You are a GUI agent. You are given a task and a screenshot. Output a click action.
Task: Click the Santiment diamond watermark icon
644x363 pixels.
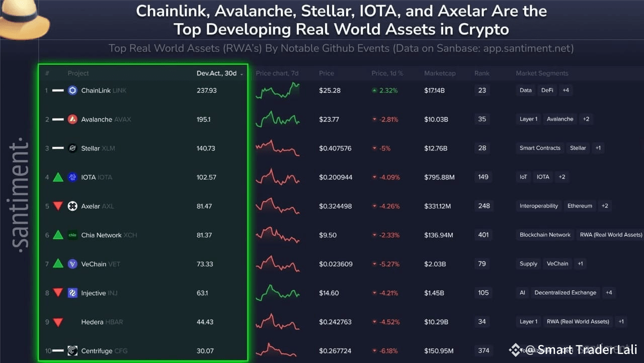click(515, 349)
